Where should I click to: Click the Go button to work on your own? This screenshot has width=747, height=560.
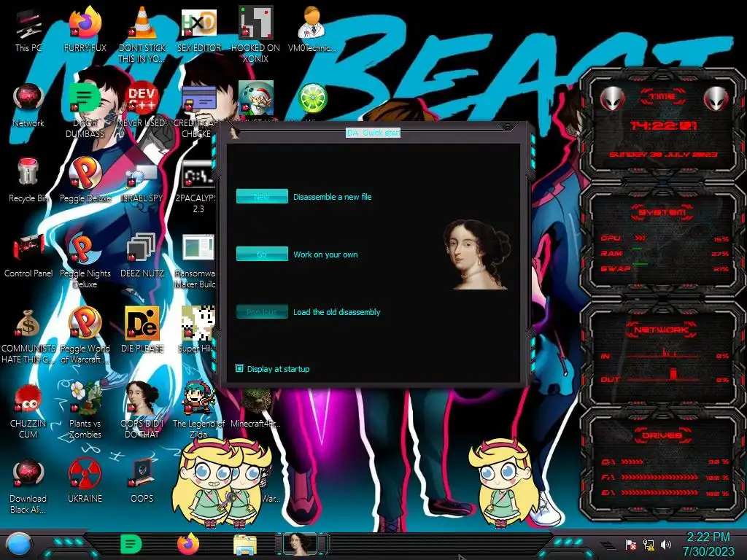coord(262,254)
